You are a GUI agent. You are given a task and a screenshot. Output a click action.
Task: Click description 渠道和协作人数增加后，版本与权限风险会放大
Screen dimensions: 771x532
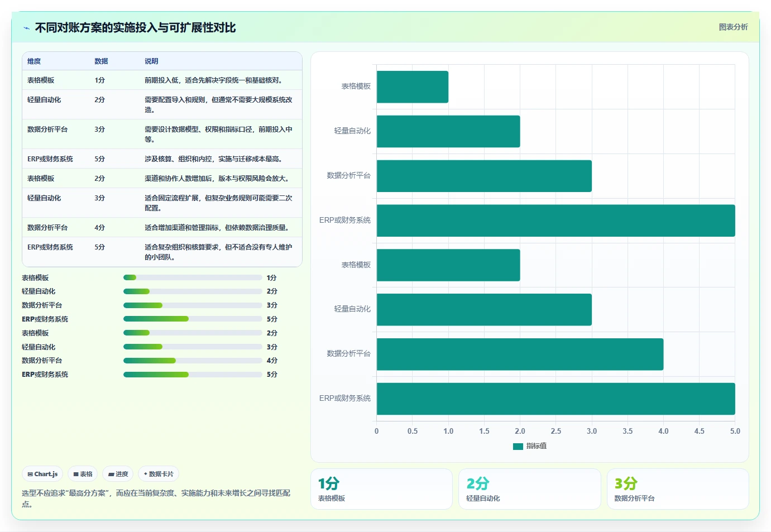pyautogui.click(x=218, y=179)
